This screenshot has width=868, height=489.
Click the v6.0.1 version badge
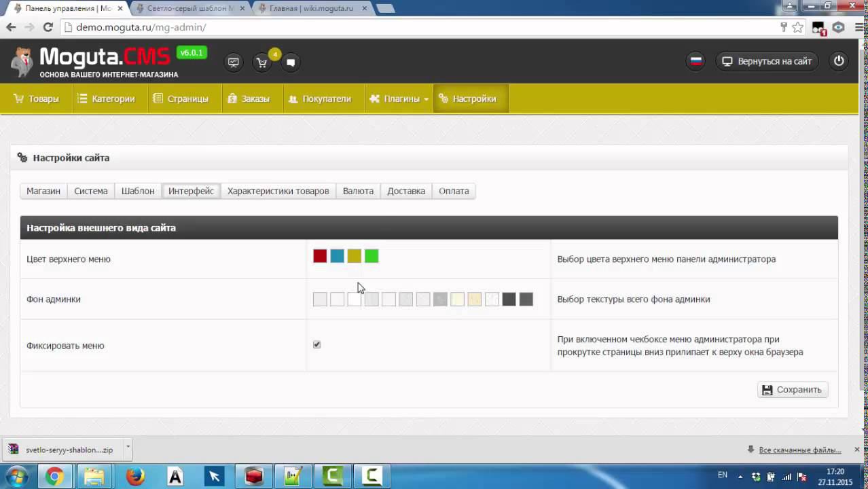click(192, 53)
